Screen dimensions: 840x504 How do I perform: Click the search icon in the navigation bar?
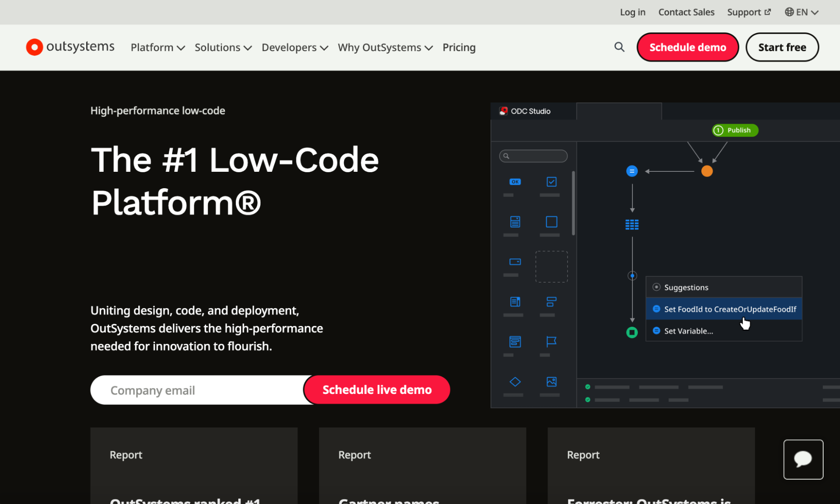point(619,47)
